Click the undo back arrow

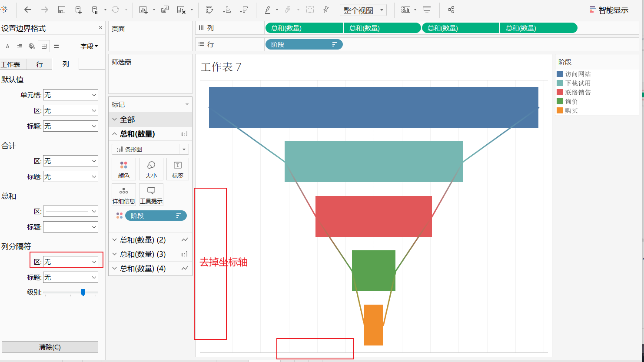[x=28, y=10]
